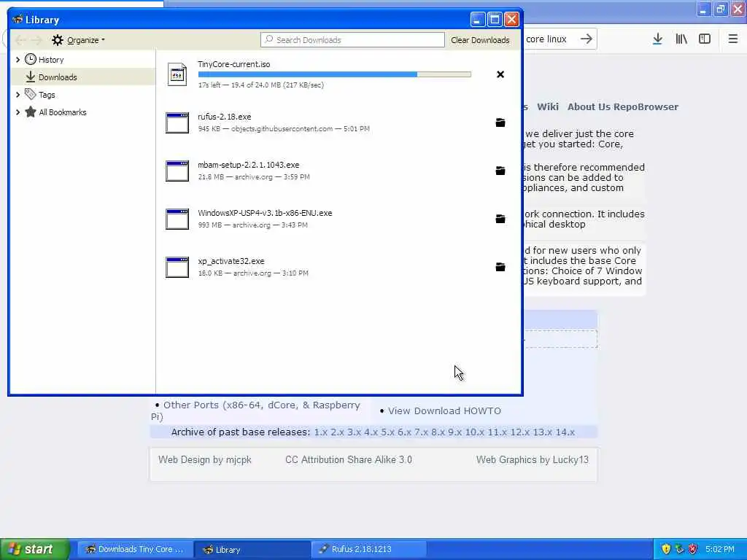The image size is (747, 560).
Task: Click the Wiki link on the webpage
Action: pyautogui.click(x=547, y=106)
